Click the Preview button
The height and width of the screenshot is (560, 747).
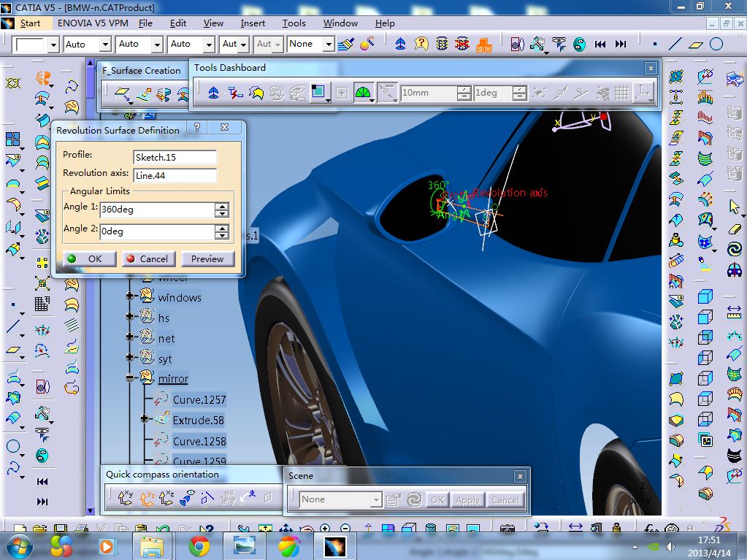pyautogui.click(x=207, y=258)
